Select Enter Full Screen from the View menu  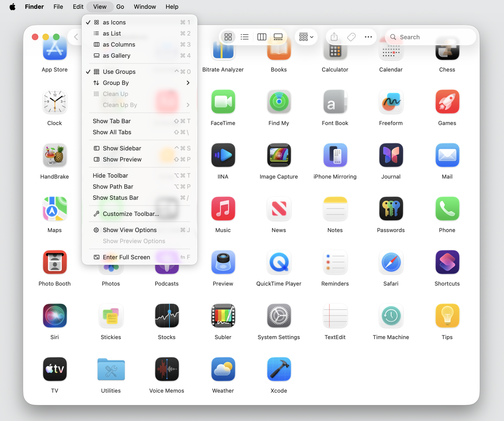point(126,257)
